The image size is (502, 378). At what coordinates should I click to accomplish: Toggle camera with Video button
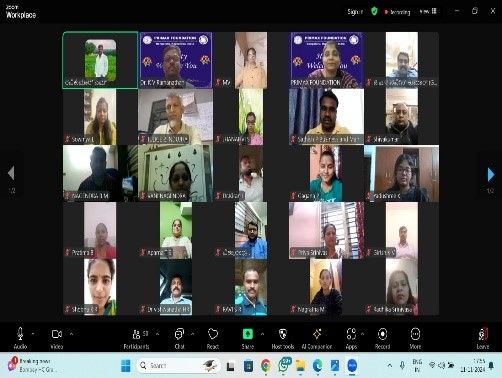click(57, 338)
